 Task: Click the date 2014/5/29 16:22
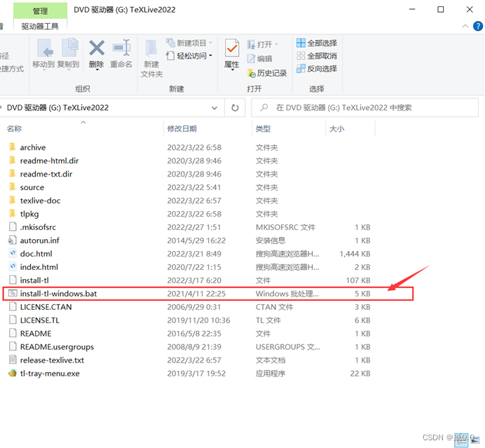196,240
